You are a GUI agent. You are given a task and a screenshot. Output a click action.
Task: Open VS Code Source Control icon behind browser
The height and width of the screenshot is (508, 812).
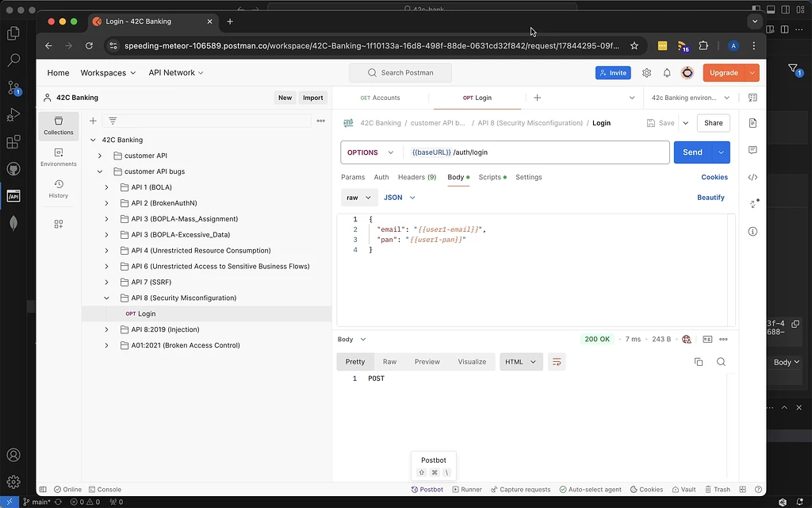coord(13,87)
